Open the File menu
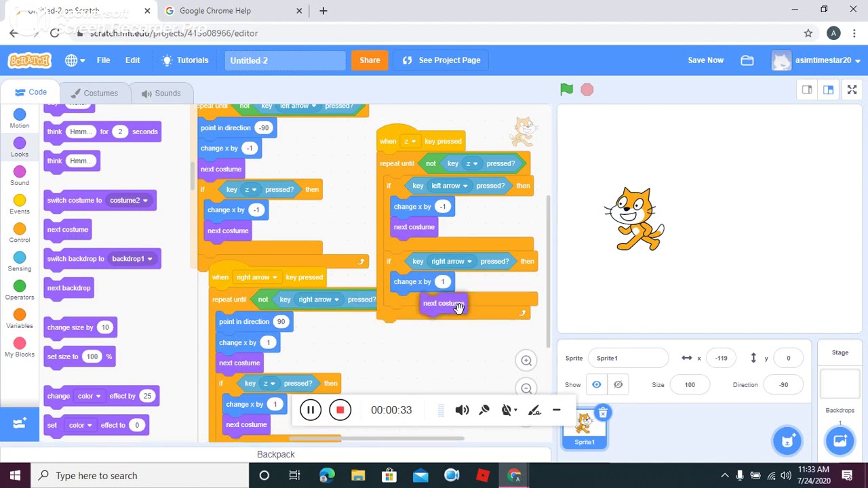 coord(103,60)
